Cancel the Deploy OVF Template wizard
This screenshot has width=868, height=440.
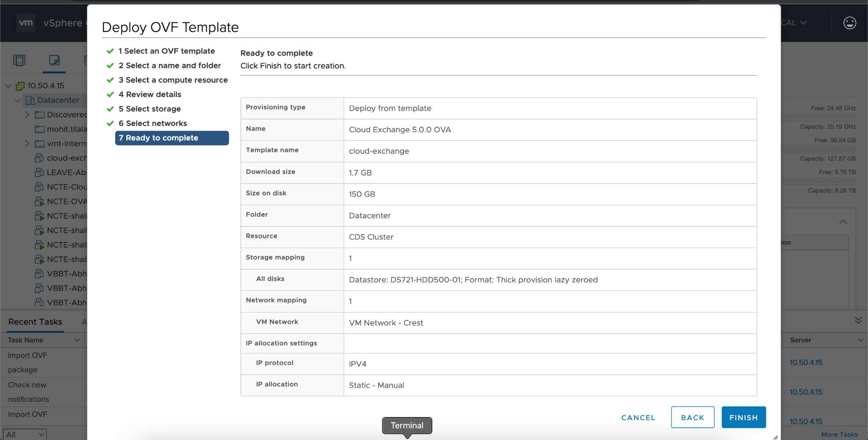(x=638, y=418)
